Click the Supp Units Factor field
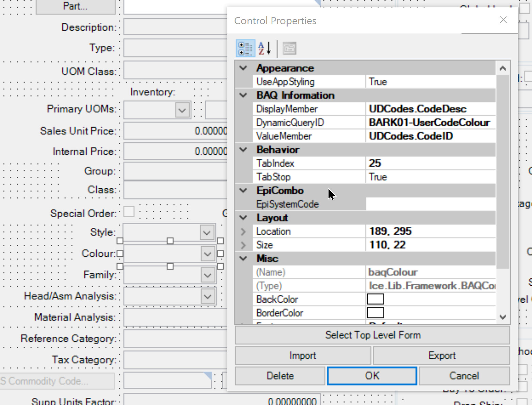532x405 pixels. (222, 400)
